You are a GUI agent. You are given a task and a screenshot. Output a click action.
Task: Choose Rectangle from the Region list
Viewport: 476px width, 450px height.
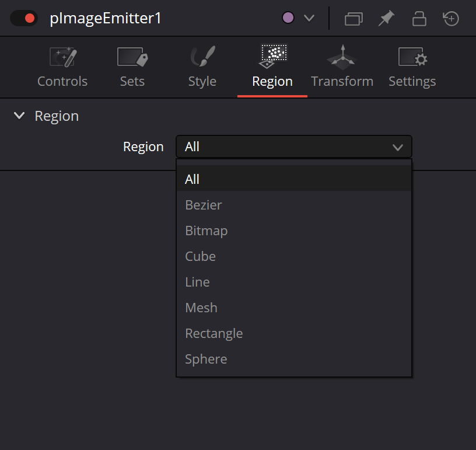(x=294, y=333)
